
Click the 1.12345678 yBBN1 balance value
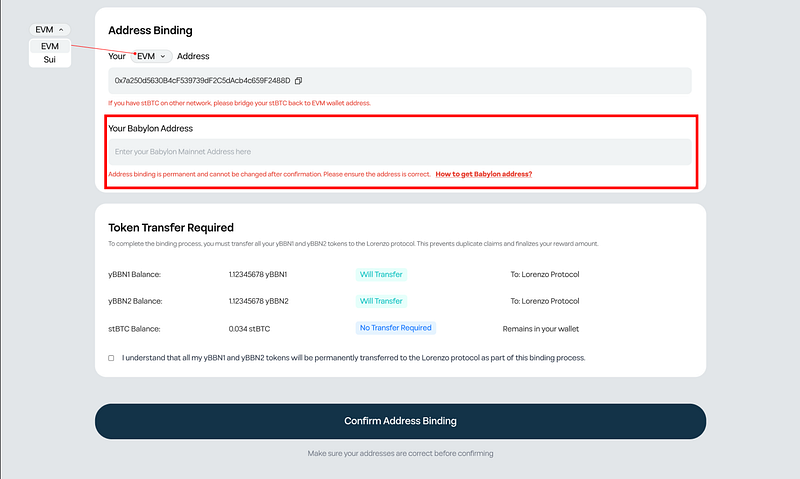click(258, 274)
